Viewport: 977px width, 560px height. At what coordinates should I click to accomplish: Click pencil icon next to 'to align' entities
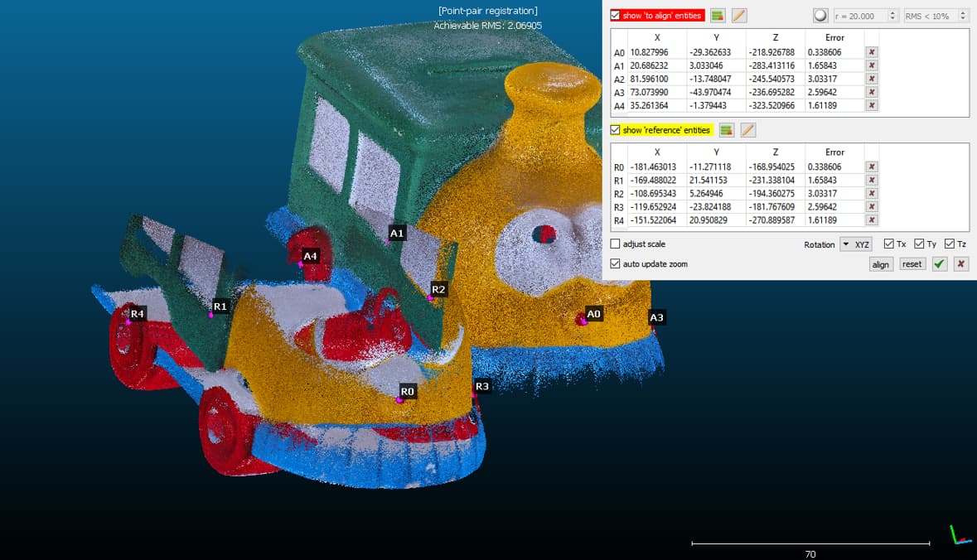coord(739,16)
